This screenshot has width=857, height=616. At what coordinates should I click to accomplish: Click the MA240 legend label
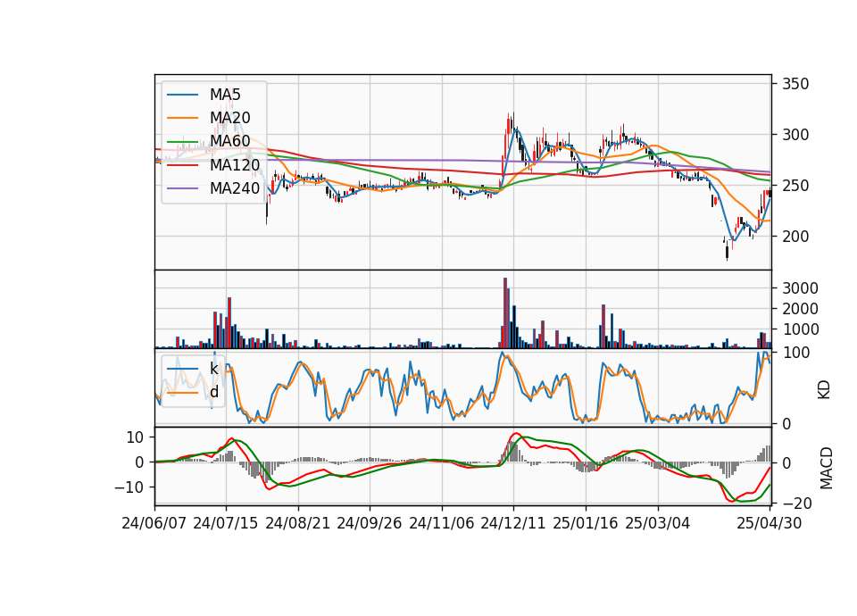pos(235,188)
